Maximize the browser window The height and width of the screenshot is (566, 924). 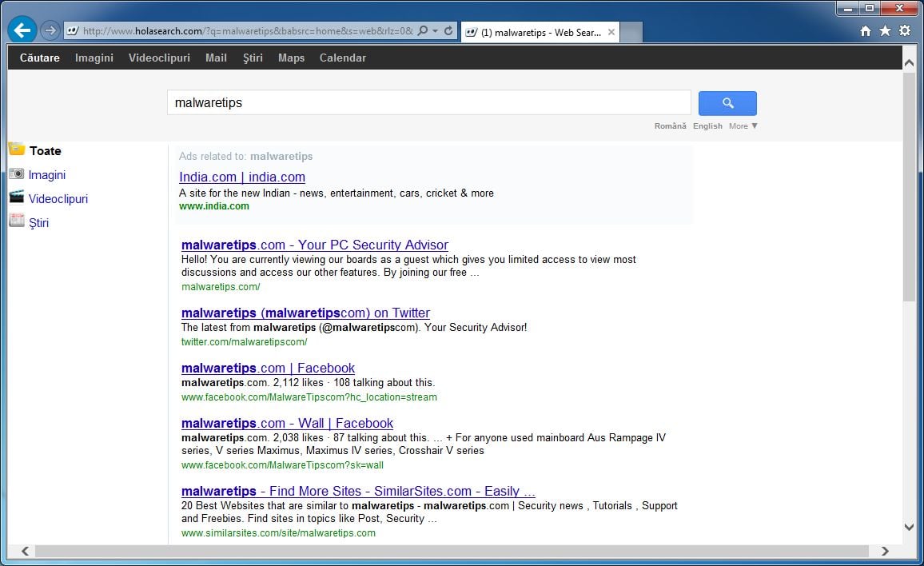click(x=869, y=8)
